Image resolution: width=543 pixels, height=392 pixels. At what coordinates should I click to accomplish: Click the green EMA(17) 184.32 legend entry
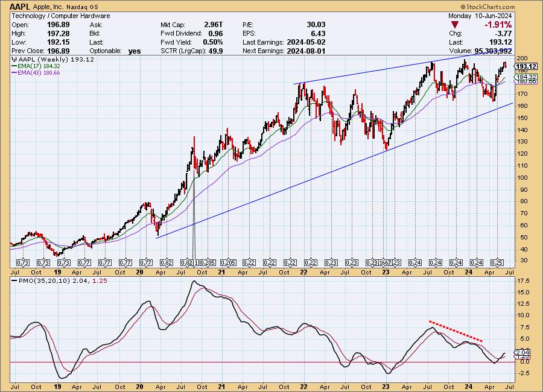(36, 66)
